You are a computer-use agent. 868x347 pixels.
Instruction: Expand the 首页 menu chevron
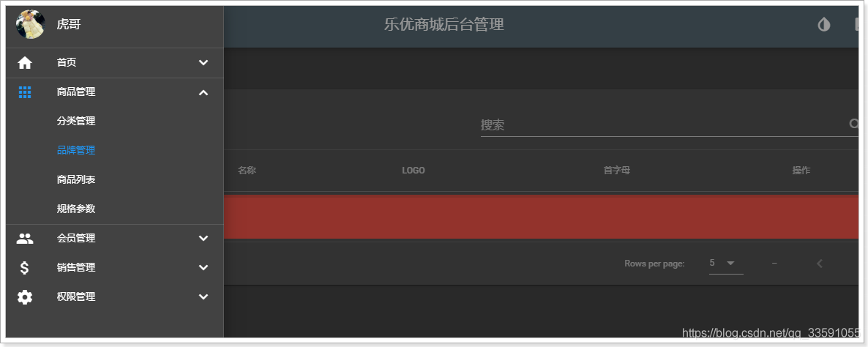point(203,63)
